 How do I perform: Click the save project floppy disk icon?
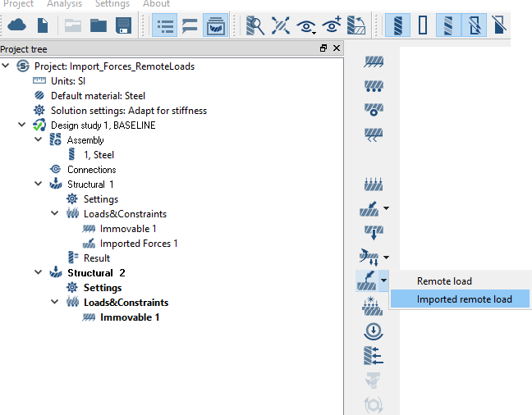coord(124,25)
